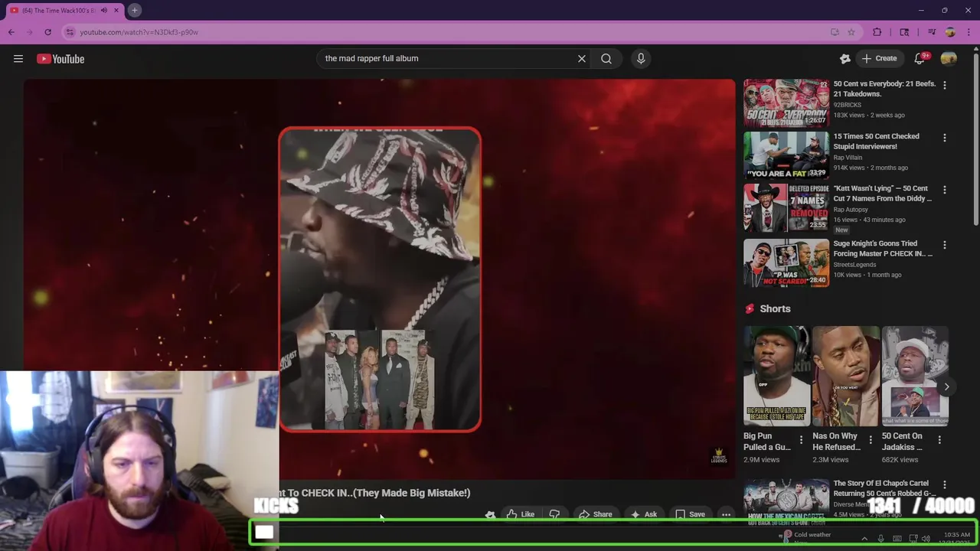Image resolution: width=980 pixels, height=551 pixels.
Task: Open 50 Cent On Jadakiss short thumbnail
Action: pos(915,376)
